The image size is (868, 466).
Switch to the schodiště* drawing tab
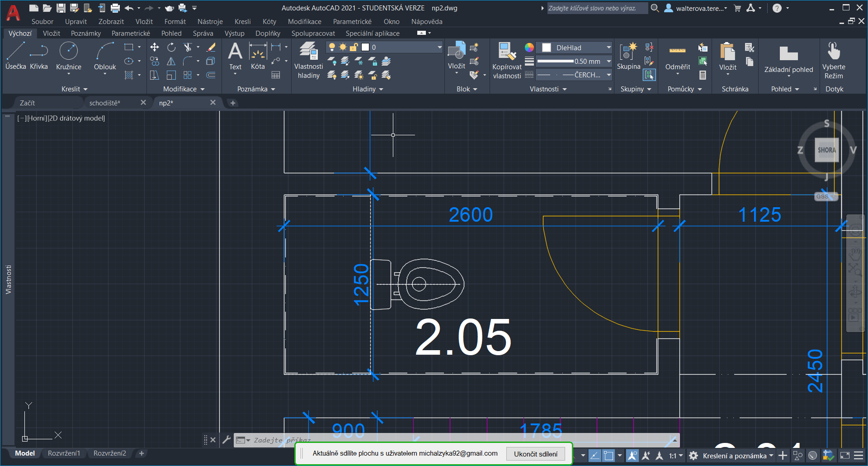click(x=104, y=103)
